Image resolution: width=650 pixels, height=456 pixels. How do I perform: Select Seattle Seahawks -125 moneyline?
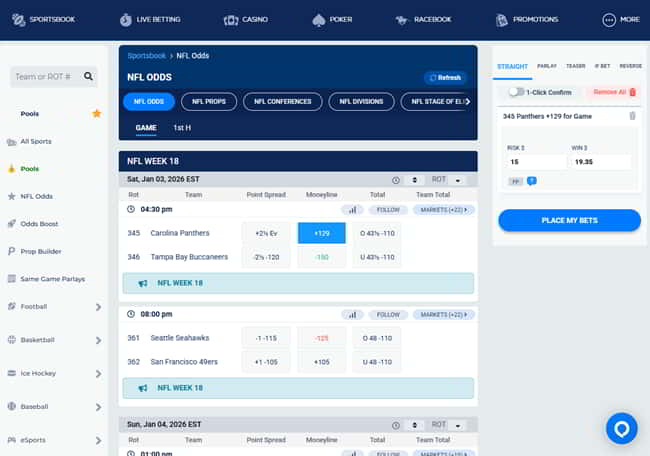(x=322, y=338)
